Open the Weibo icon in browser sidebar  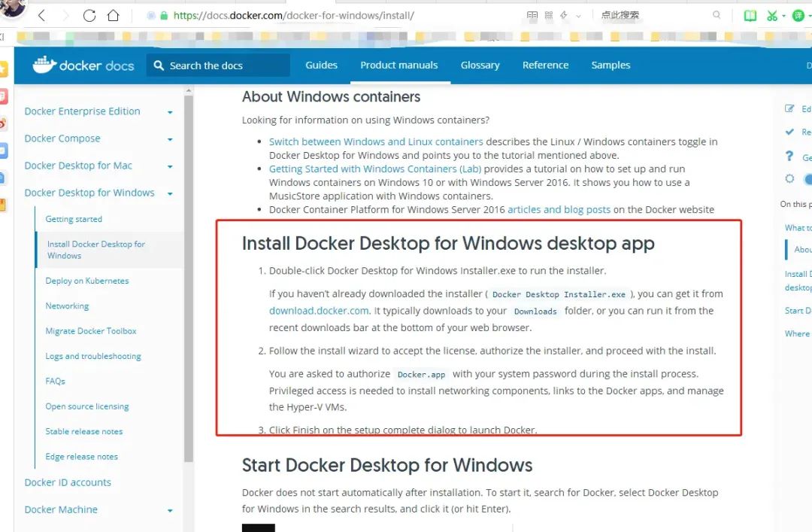(4, 123)
